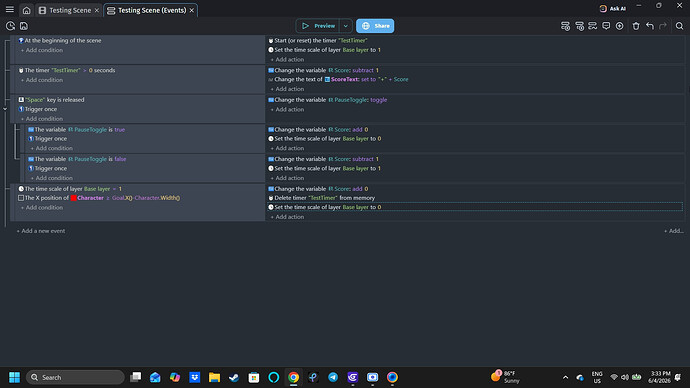Delete selected event with trash icon
This screenshot has width=690, height=388.
point(636,26)
